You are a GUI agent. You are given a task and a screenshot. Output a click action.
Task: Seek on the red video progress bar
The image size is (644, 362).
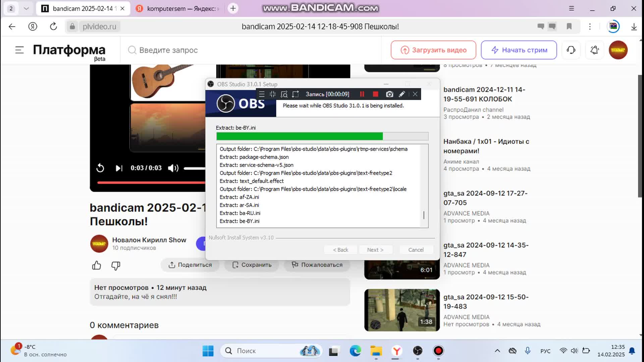[x=151, y=183]
